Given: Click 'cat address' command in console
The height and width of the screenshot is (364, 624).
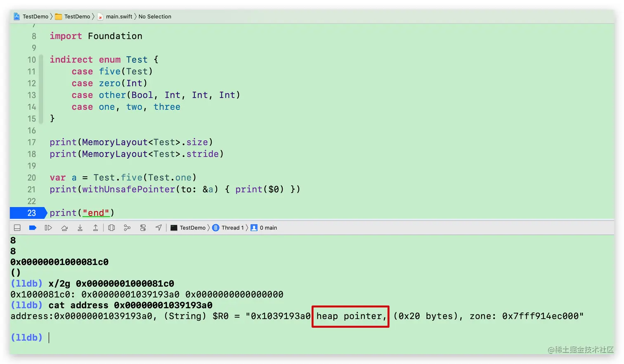Looking at the screenshot, I should click(x=78, y=305).
